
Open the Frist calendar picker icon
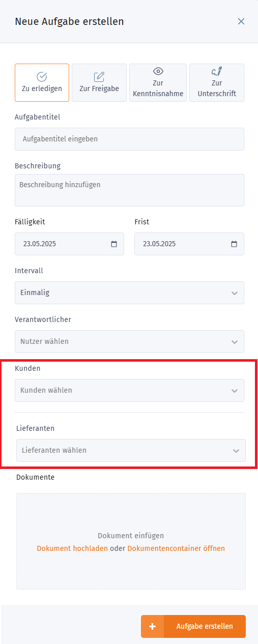[234, 244]
